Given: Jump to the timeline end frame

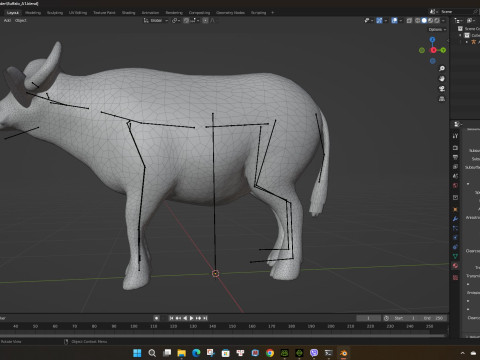Looking at the screenshot, I should (x=205, y=318).
